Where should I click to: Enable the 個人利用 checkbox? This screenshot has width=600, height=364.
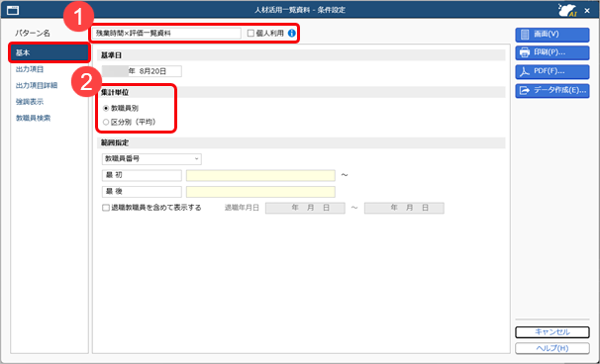tap(250, 34)
